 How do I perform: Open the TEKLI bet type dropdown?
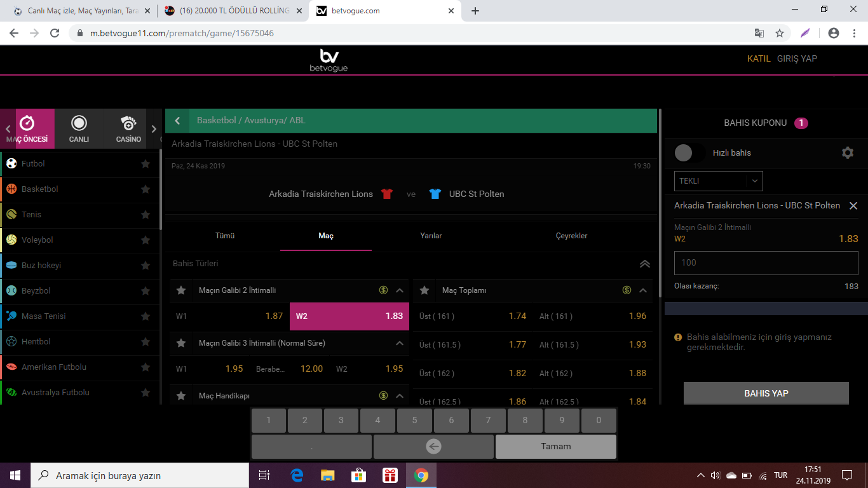pyautogui.click(x=718, y=181)
